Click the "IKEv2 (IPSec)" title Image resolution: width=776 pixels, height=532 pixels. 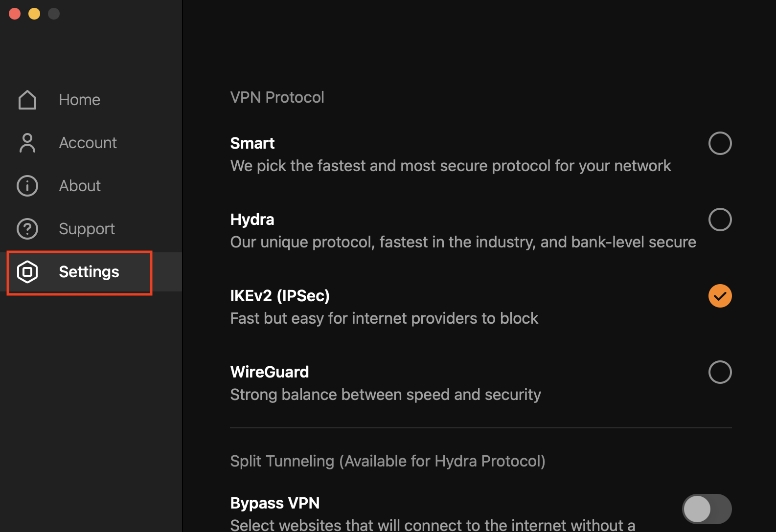coord(280,296)
